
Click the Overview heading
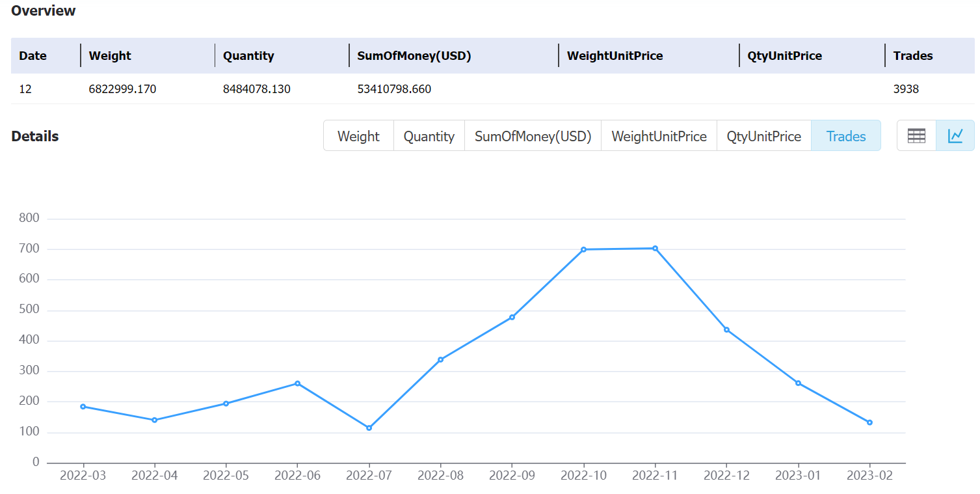44,10
